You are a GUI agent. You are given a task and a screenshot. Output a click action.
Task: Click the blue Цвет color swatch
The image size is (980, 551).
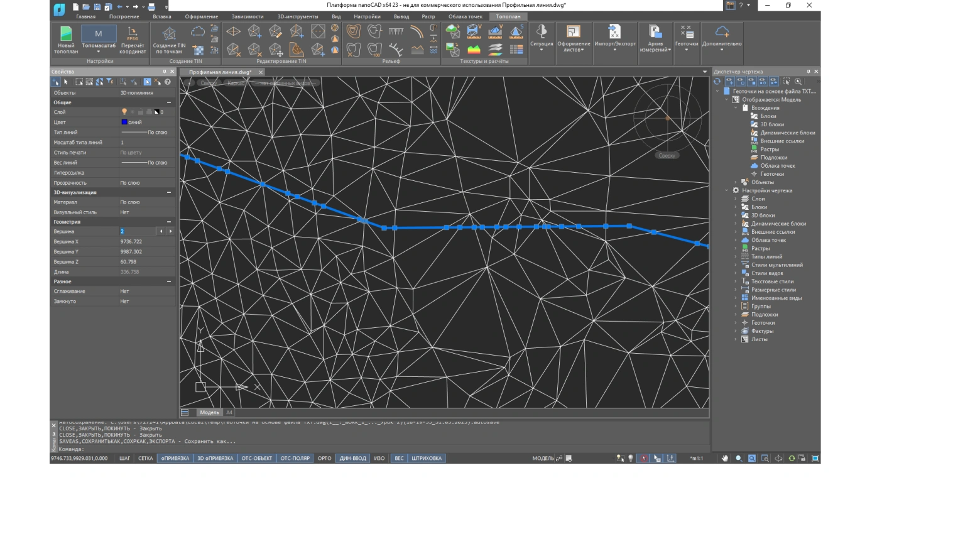pos(124,123)
